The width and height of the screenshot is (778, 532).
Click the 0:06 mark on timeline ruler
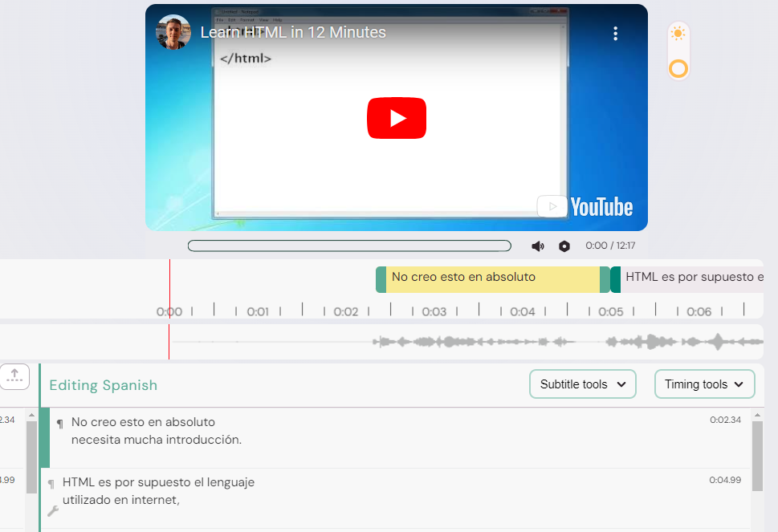point(699,311)
